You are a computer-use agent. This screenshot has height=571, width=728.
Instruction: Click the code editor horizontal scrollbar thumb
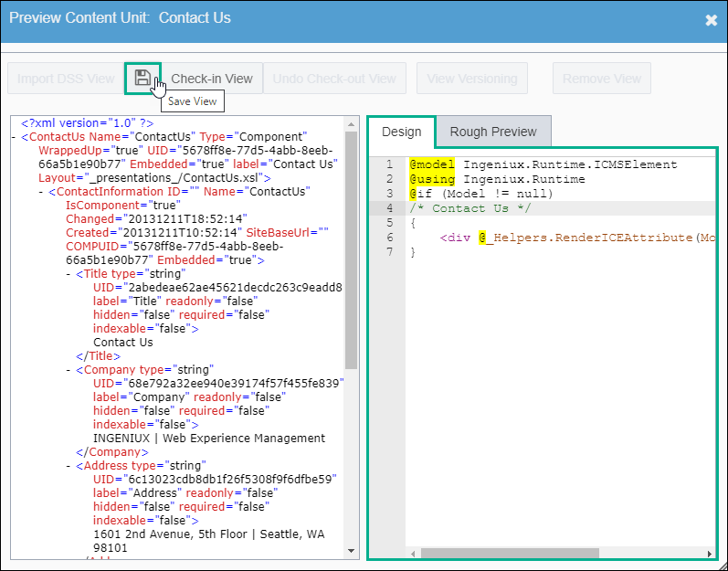tap(510, 554)
